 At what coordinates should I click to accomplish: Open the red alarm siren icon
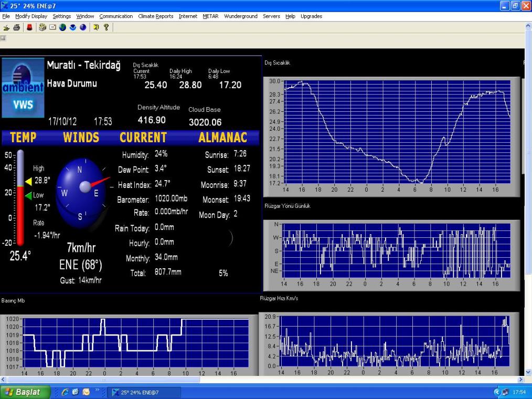(x=29, y=27)
